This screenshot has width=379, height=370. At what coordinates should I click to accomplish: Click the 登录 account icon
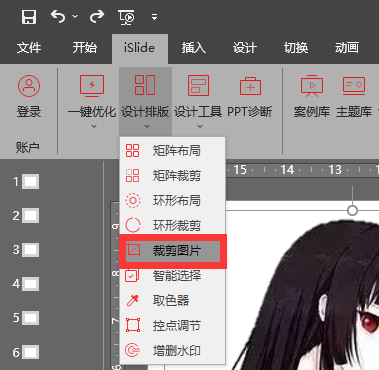point(29,86)
